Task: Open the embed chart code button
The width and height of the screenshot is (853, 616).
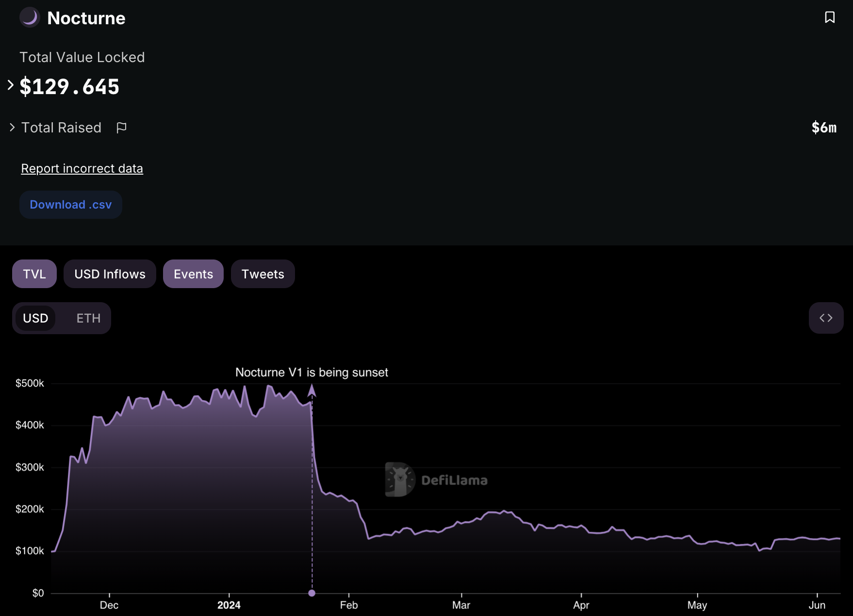Action: 826,318
